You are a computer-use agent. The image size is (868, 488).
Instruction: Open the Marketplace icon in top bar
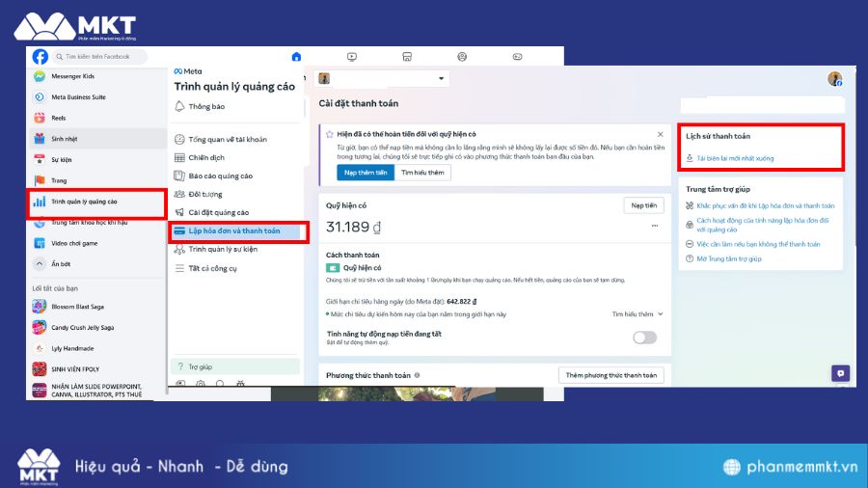click(407, 57)
